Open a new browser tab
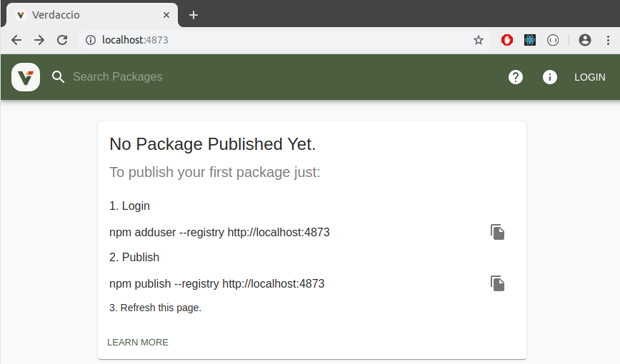Screen dimensions: 620x364 click(194, 15)
